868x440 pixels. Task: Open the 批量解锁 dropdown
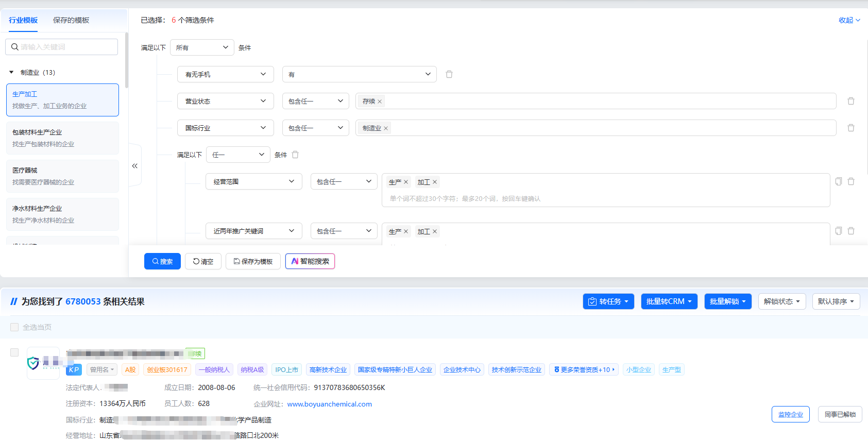pos(728,301)
